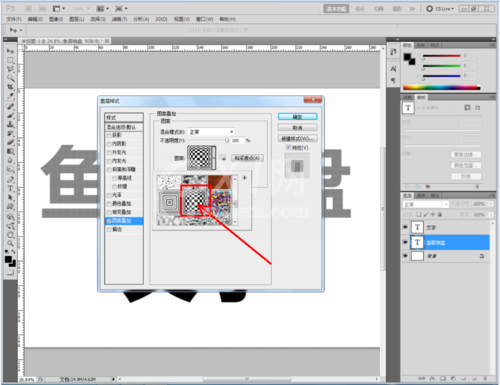Open the pattern picker flyout menu arrow

245,178
